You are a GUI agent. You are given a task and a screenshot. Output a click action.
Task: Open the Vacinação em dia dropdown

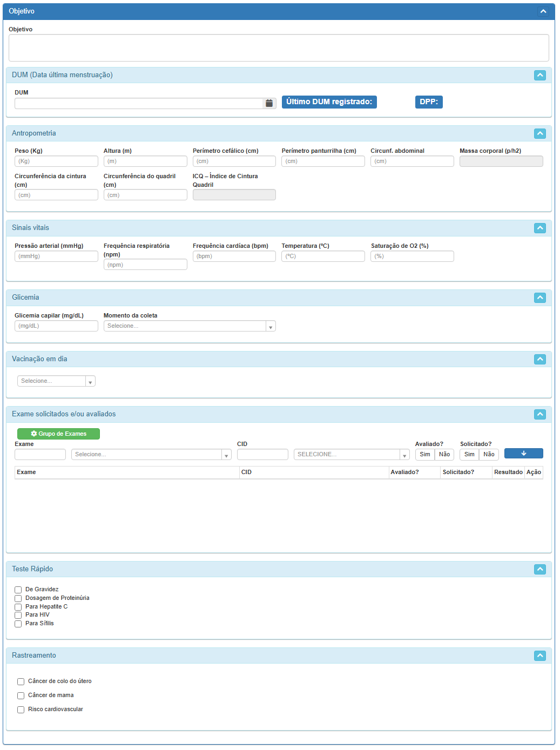pos(56,381)
